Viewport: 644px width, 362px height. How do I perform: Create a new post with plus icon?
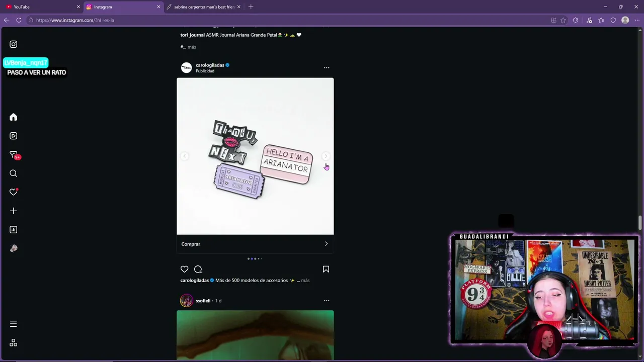14,211
